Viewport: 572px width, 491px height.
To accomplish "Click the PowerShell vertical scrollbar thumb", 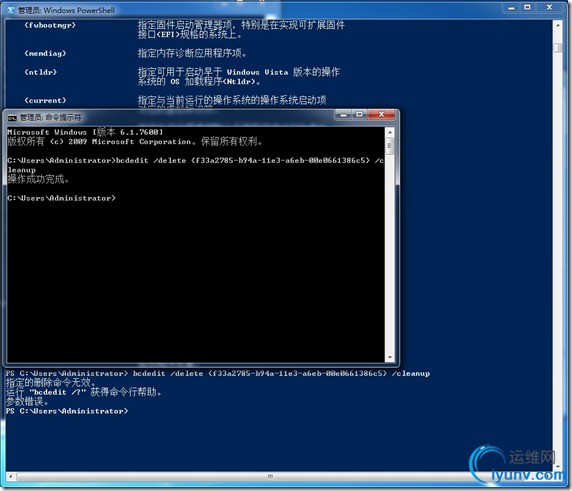I will (x=558, y=48).
